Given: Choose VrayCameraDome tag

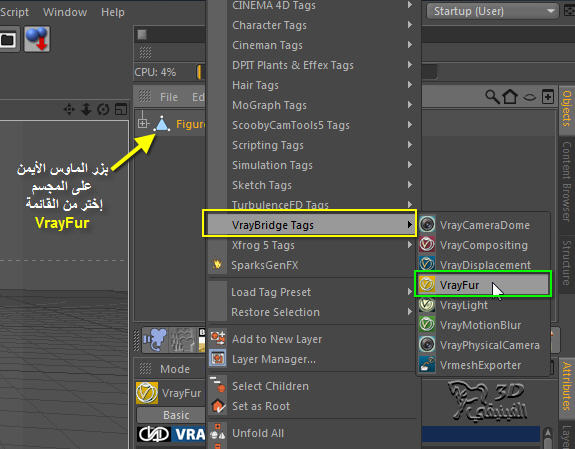Looking at the screenshot, I should [484, 225].
